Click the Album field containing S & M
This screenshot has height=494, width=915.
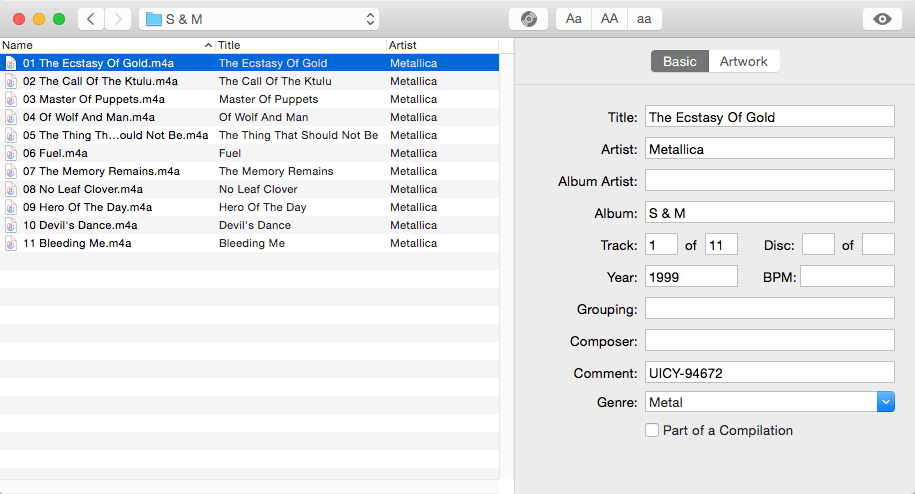770,212
